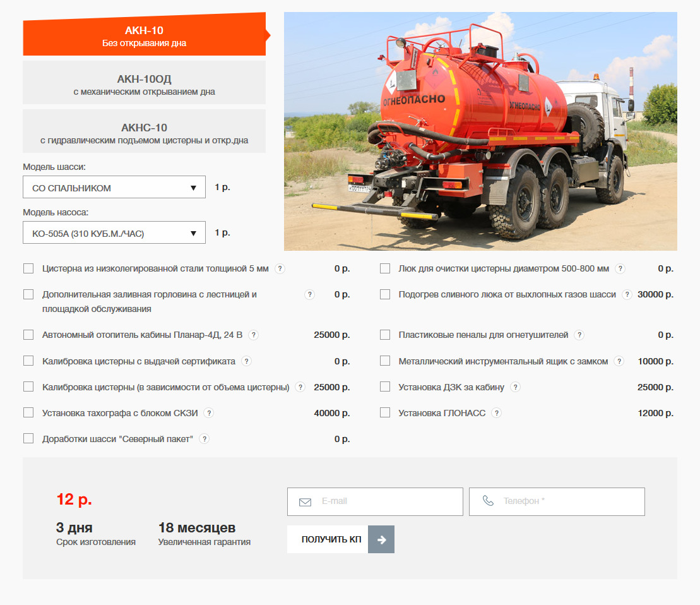
Task: Click the orange fuel truck photo
Action: pos(480,131)
